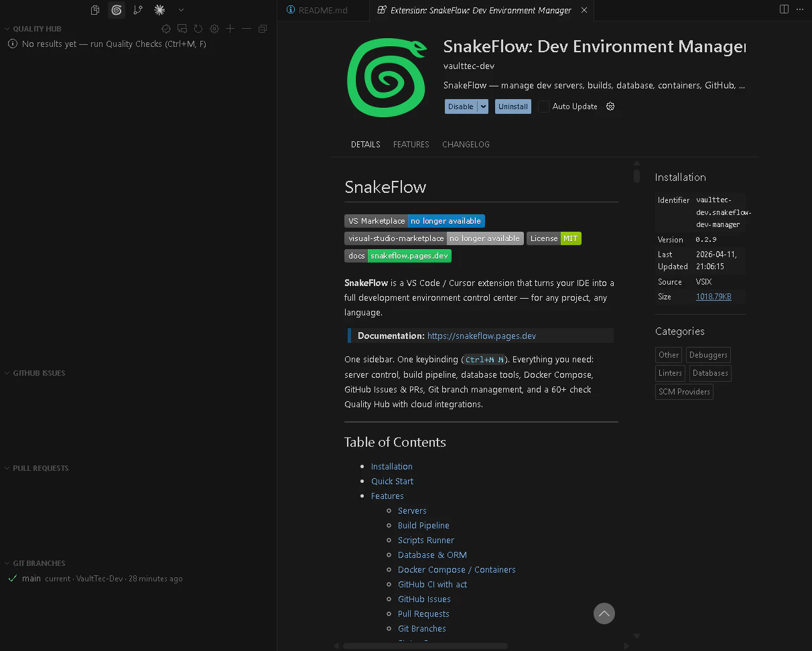Expand additional views chevron in activity bar
The width and height of the screenshot is (812, 651).
click(x=181, y=10)
